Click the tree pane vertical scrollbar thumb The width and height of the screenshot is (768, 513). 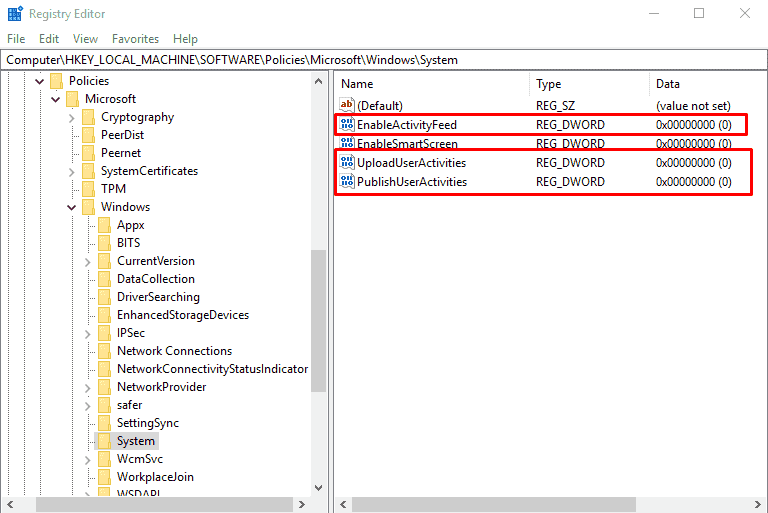point(318,321)
